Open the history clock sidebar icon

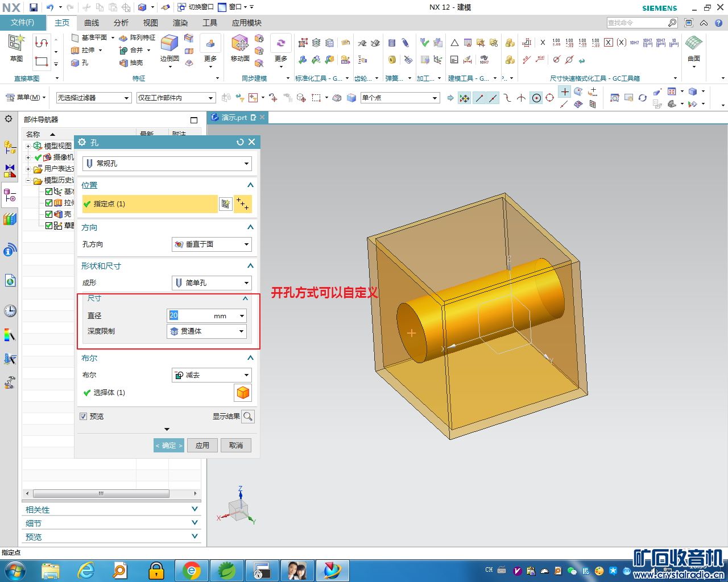point(10,311)
